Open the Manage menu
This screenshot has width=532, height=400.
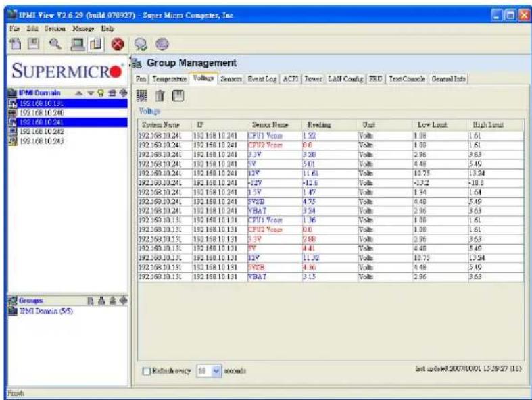tap(83, 28)
